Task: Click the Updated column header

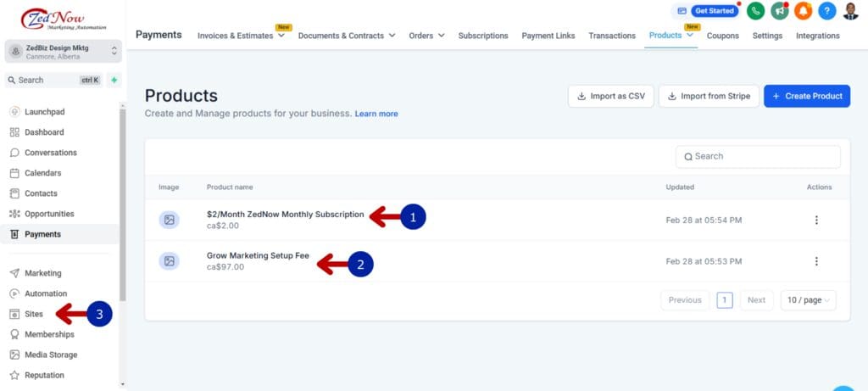Action: click(680, 187)
